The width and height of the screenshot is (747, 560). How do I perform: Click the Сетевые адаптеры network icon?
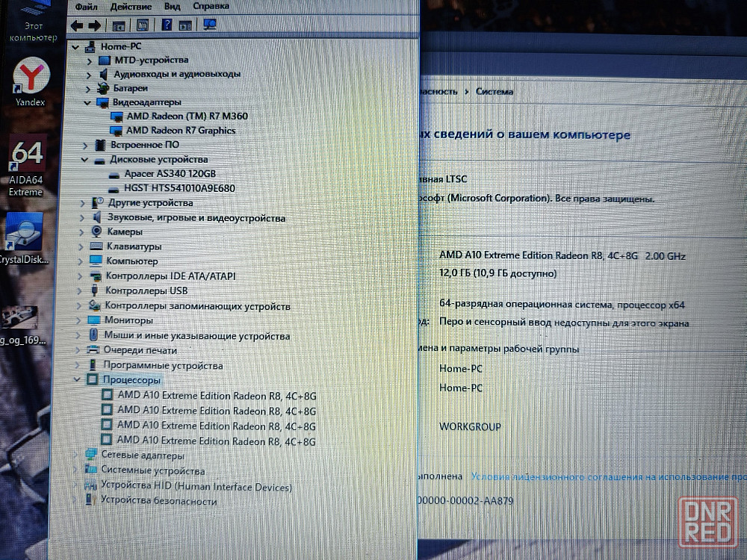90,455
